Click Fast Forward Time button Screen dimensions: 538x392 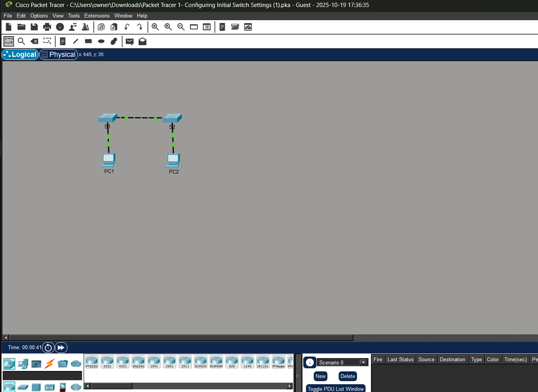coord(61,347)
